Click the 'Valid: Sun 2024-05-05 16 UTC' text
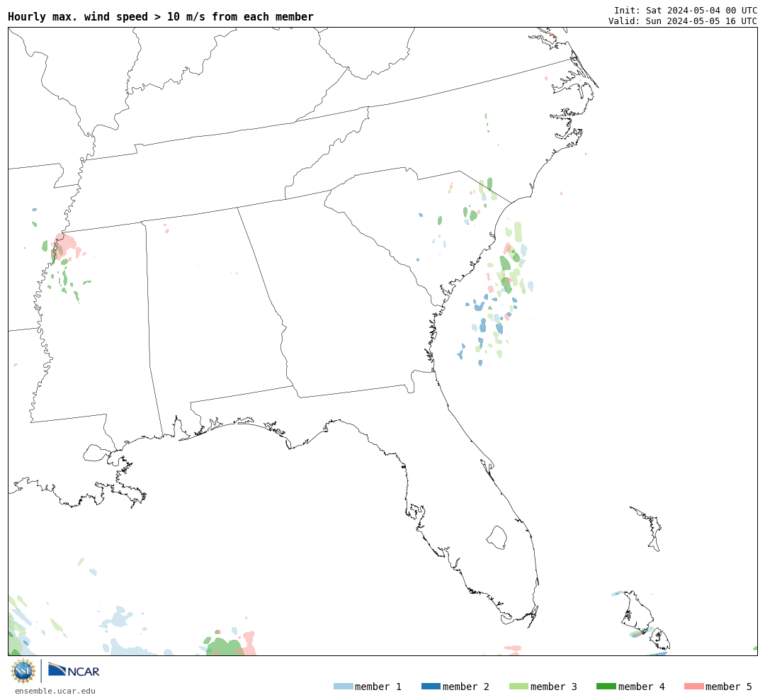This screenshot has height=700, width=765. tap(683, 21)
